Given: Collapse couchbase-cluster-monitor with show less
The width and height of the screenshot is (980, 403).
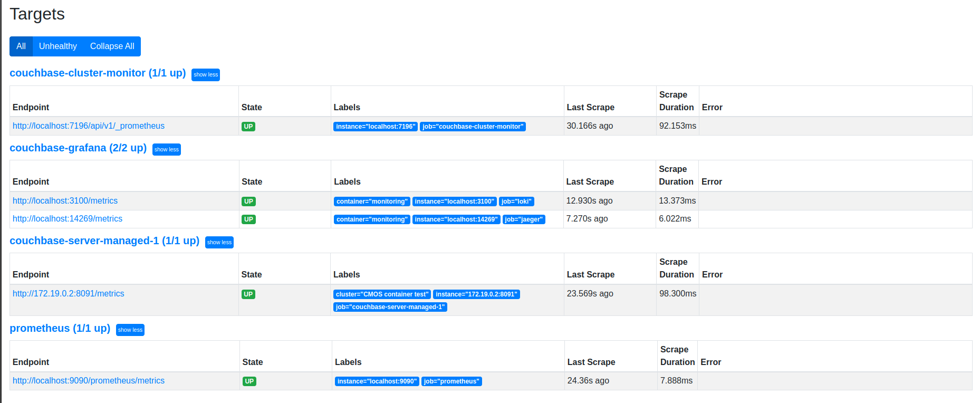Looking at the screenshot, I should click(206, 75).
